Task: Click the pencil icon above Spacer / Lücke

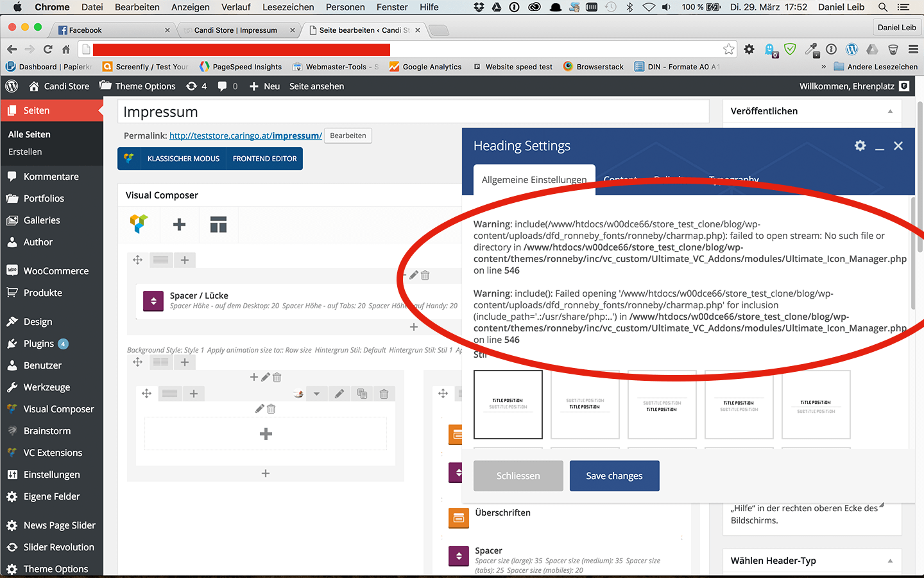Action: point(414,275)
